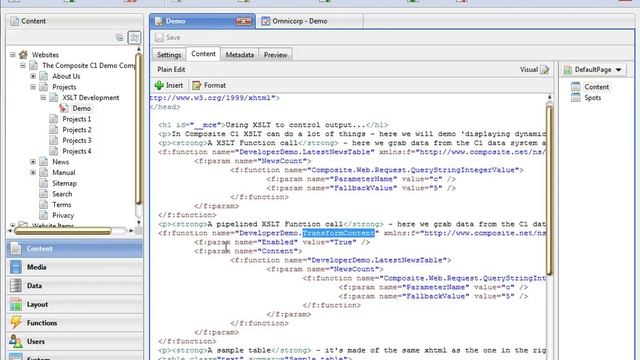
Task: Open the Data perspective
Action: pos(75,286)
